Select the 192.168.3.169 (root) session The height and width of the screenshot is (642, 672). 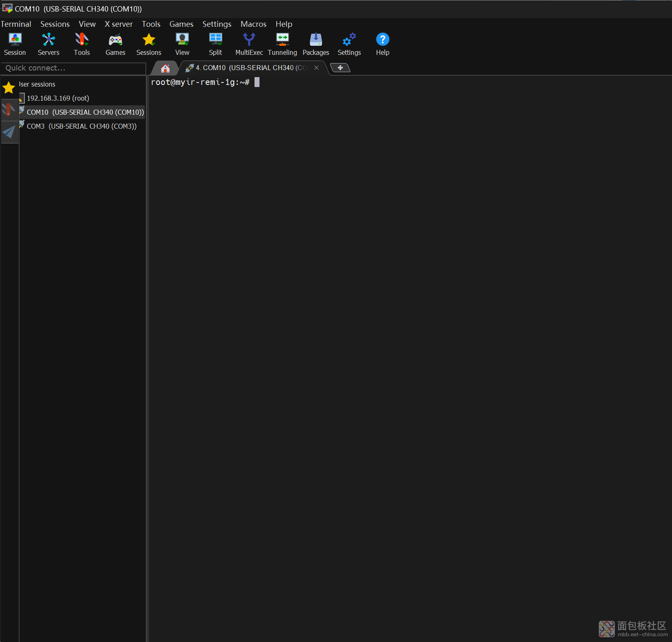pos(82,98)
